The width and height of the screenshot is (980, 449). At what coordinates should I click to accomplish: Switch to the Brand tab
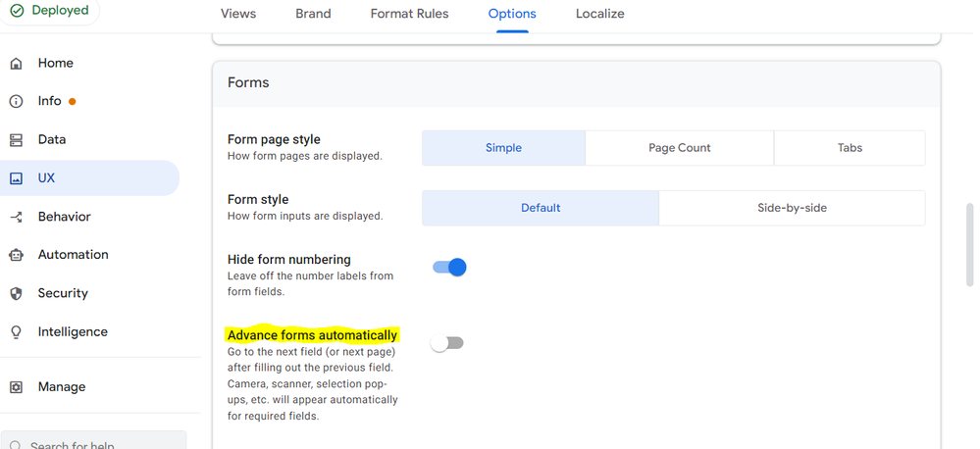[x=313, y=14]
